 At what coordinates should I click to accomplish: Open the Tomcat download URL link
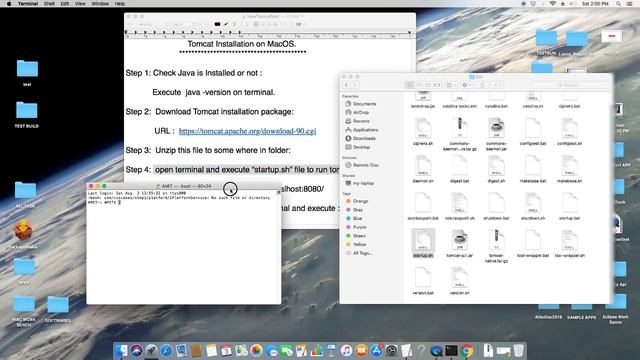[247, 131]
